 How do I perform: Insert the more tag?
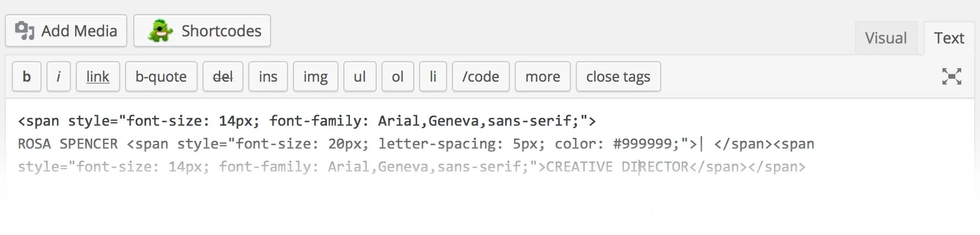542,76
